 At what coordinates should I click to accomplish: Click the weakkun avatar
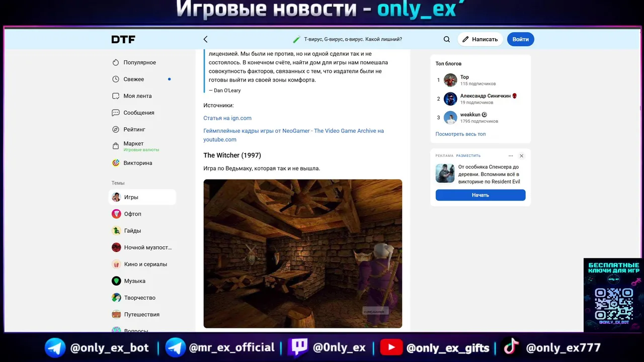[x=450, y=118]
